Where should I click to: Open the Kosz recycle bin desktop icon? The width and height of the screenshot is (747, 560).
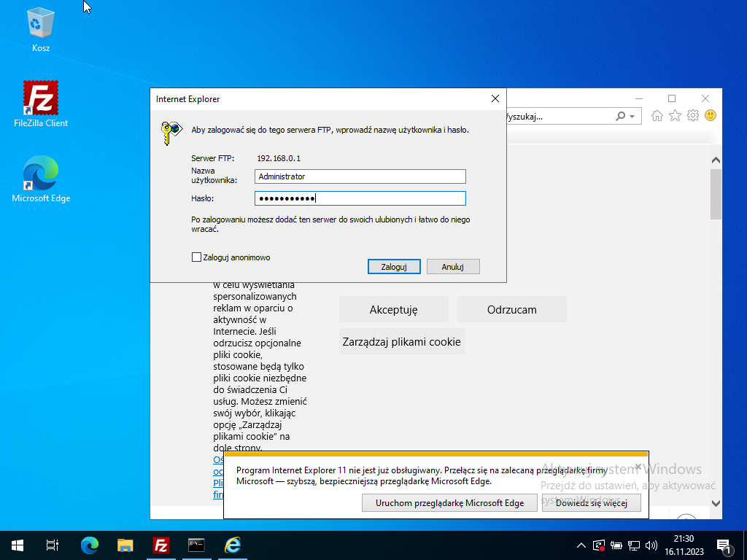pos(41,29)
